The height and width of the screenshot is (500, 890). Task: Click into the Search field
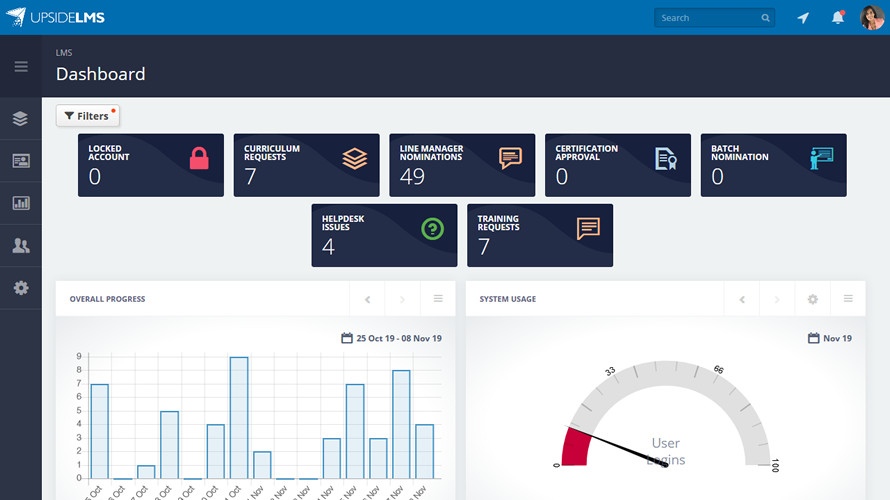click(714, 18)
